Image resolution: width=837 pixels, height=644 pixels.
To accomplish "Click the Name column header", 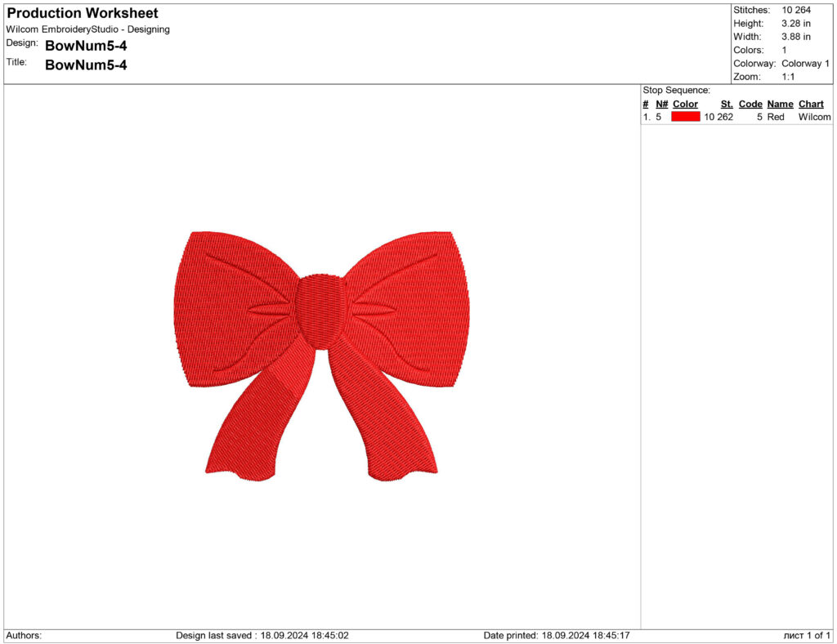I will [780, 104].
